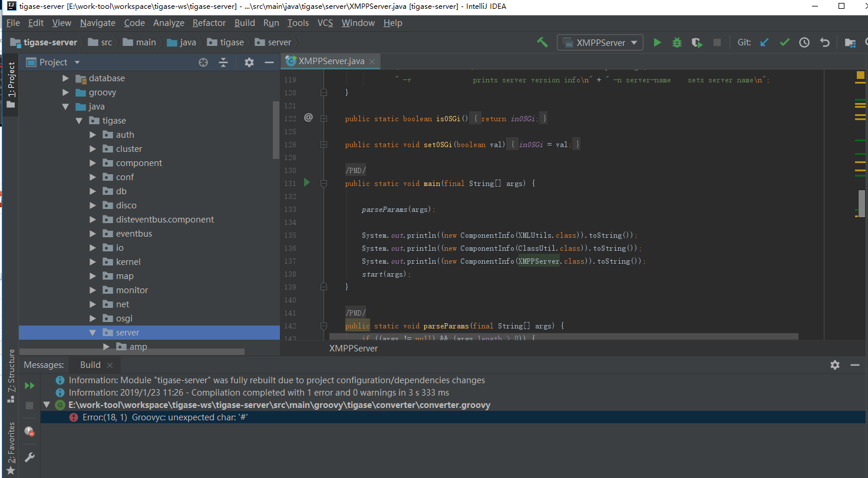
Task: Click the run gutter arrow beside main method
Action: [306, 182]
